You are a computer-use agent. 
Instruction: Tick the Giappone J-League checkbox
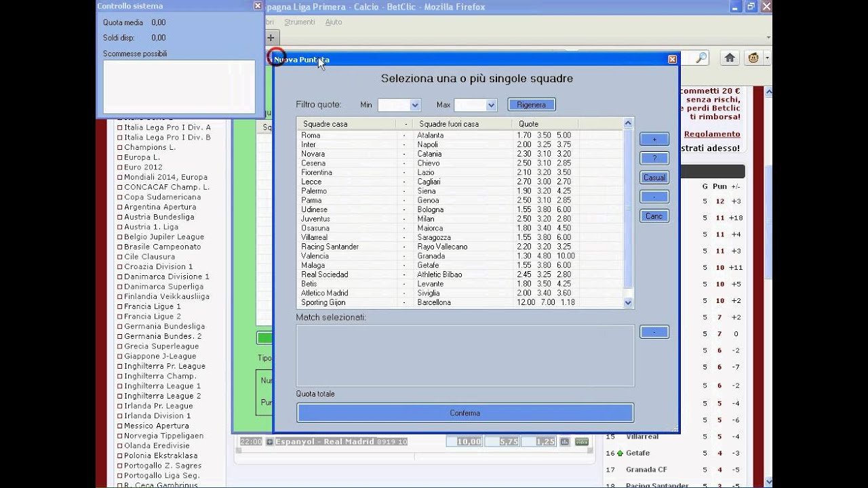pos(120,357)
